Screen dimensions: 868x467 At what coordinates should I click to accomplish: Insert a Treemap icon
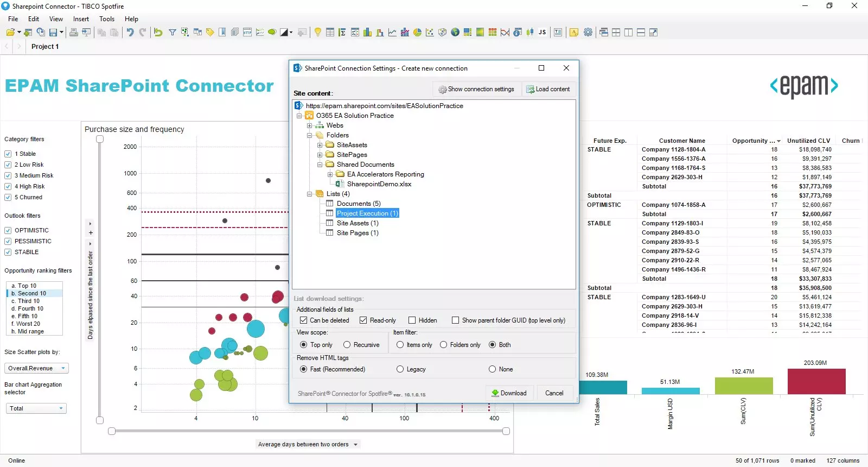[468, 32]
